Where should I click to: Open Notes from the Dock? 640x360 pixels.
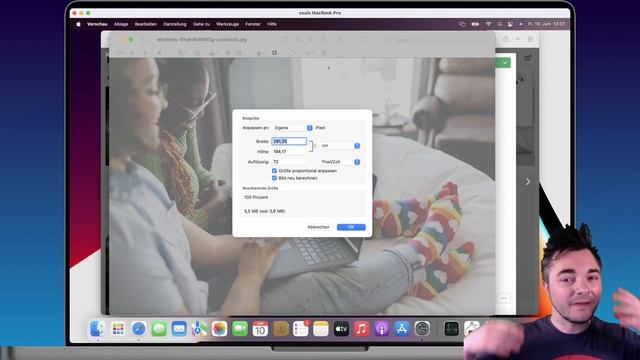point(321,329)
